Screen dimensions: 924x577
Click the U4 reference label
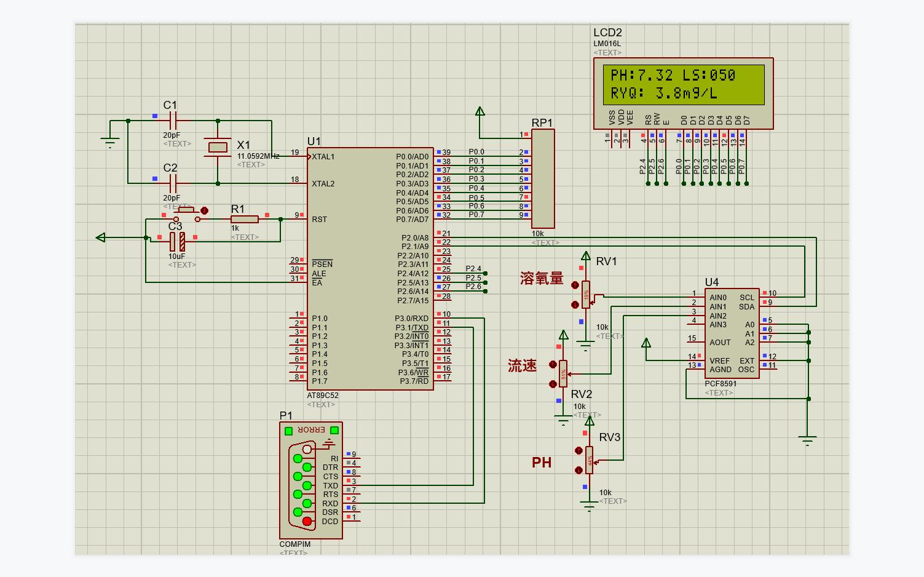coord(712,282)
